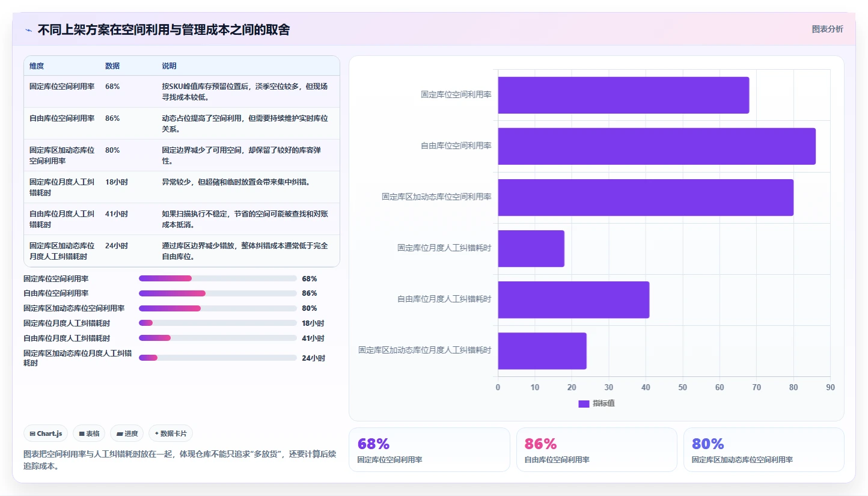The image size is (868, 496).
Task: Click the 68% label beside progress bar
Action: point(310,278)
